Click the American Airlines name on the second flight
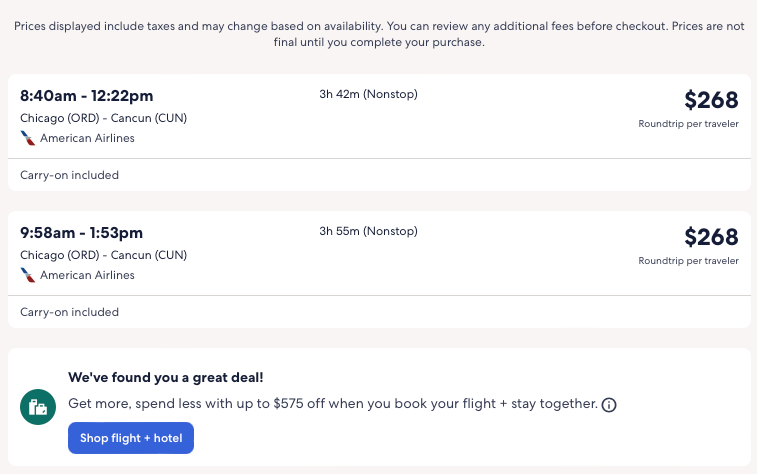 point(87,275)
